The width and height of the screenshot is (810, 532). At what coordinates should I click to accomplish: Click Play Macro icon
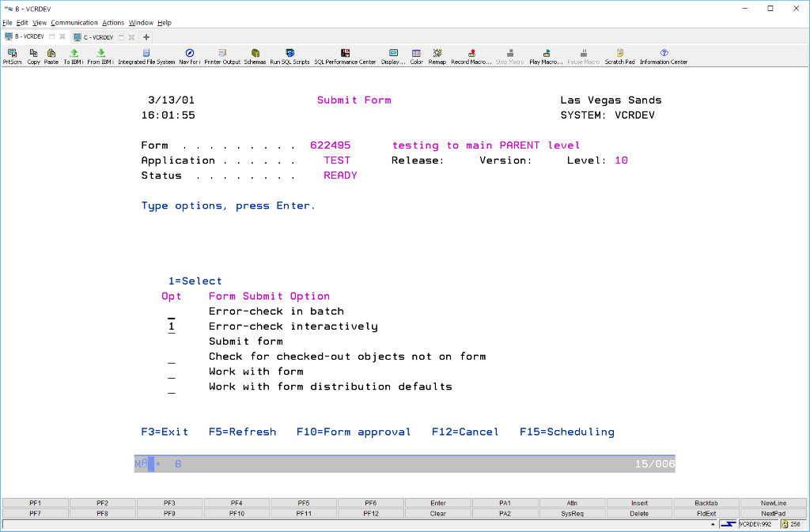546,56
